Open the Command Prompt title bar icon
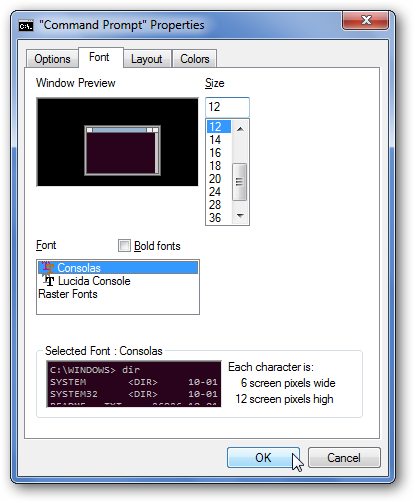The height and width of the screenshot is (502, 414). pyautogui.click(x=26, y=26)
